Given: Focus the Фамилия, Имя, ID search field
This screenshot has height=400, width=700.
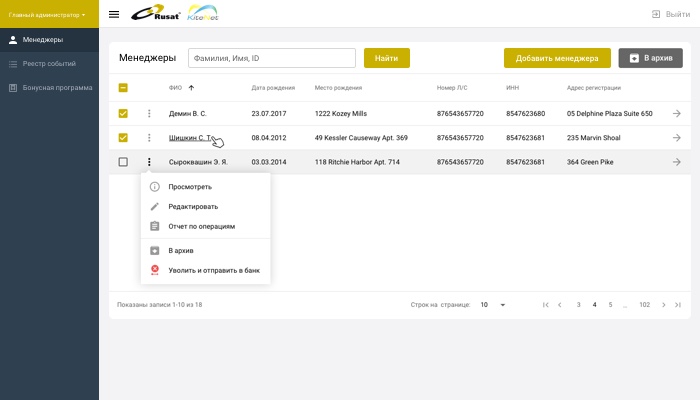Looking at the screenshot, I should click(x=272, y=58).
